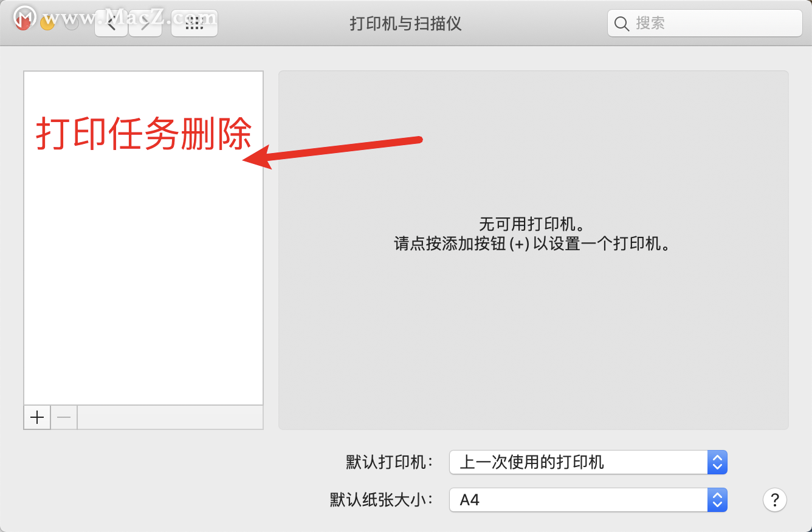Click the red 打印任务删除 annotation text

[144, 134]
